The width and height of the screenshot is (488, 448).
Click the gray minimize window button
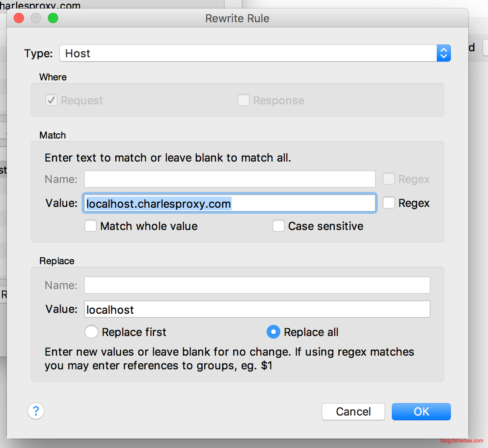point(36,18)
